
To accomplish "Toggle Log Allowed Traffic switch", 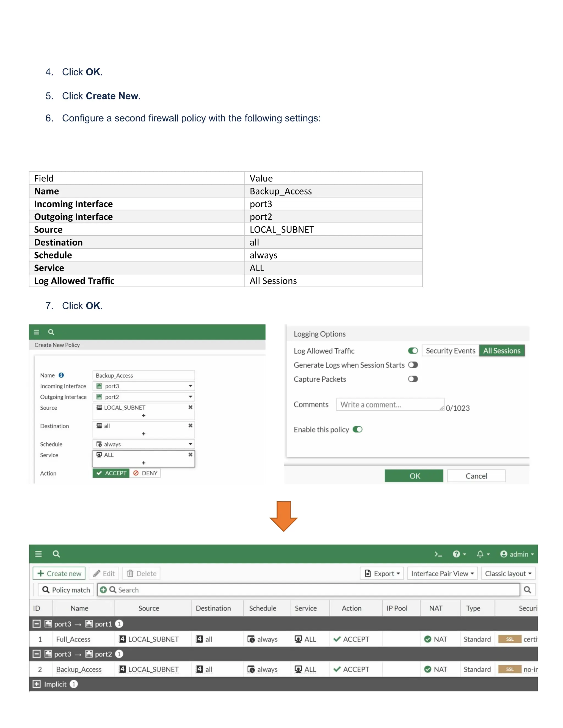I will click(413, 351).
